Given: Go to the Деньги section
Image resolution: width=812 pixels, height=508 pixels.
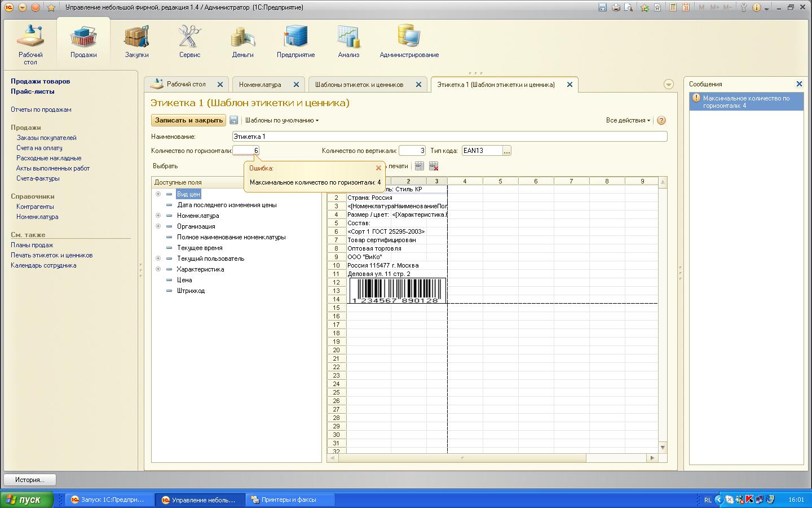Looking at the screenshot, I should click(242, 42).
